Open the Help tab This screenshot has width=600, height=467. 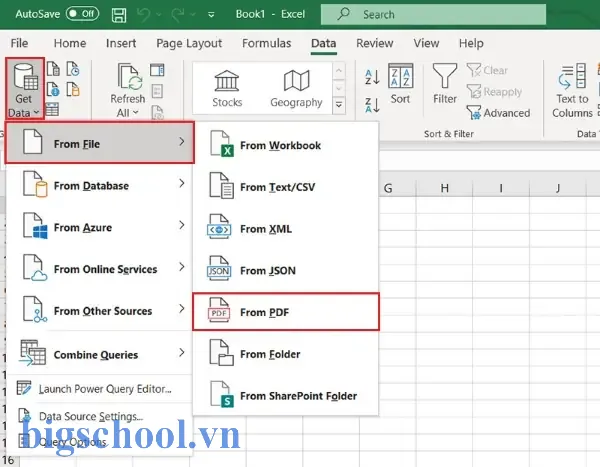tap(471, 43)
